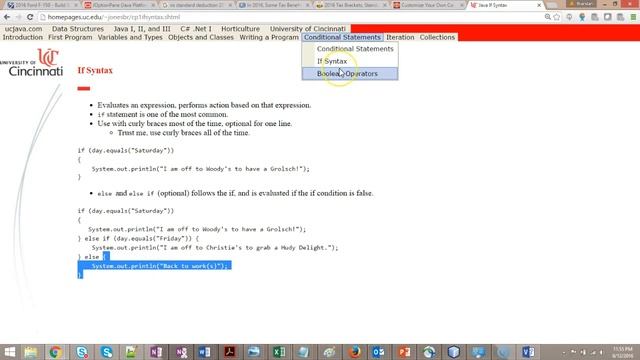Open the First Program menu
Screen dimensions: 640x360
pyautogui.click(x=70, y=37)
